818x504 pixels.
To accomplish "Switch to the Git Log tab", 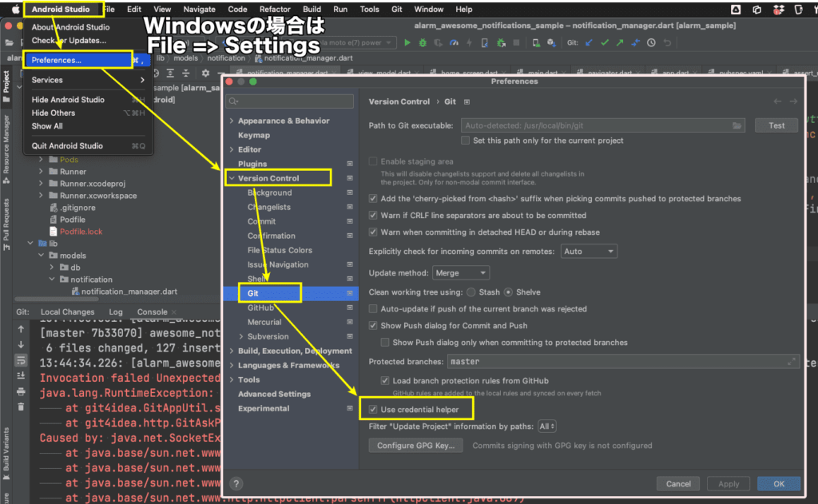I will coord(116,312).
